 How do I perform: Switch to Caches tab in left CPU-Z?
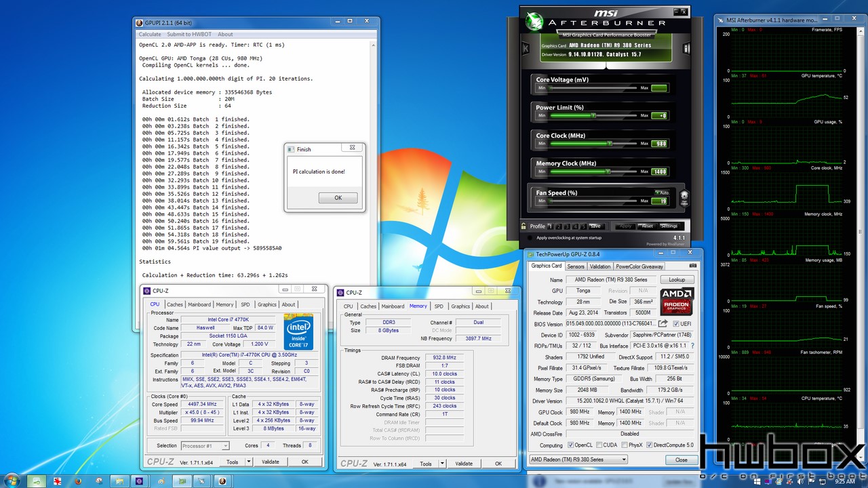175,304
